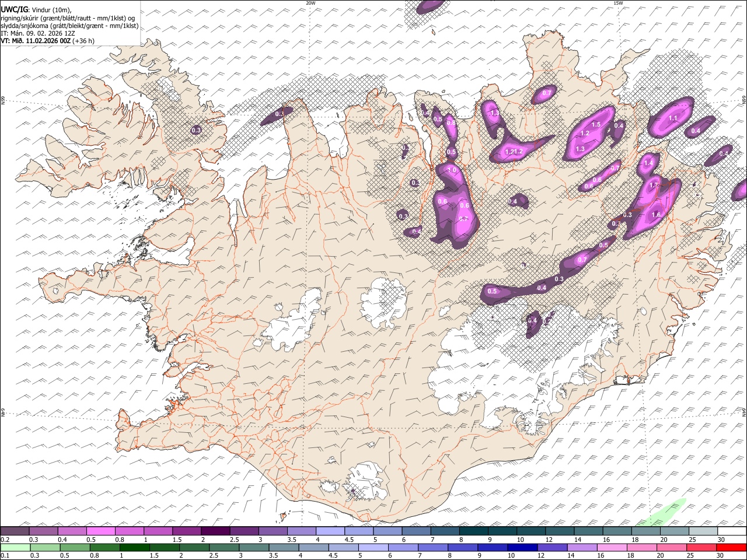Pick the bright pink 0.5–0.8 swatch in upper legend
747x560 pixels.
pos(101,531)
